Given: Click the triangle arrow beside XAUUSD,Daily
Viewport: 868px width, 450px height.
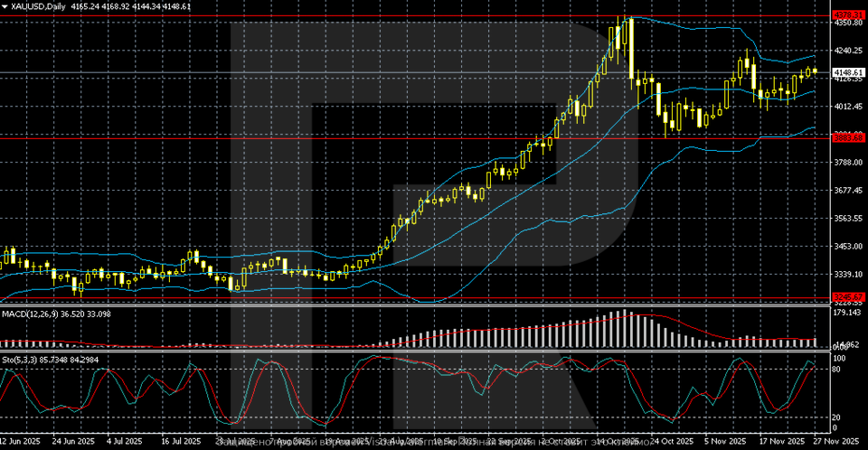Looking at the screenshot, I should [5, 6].
